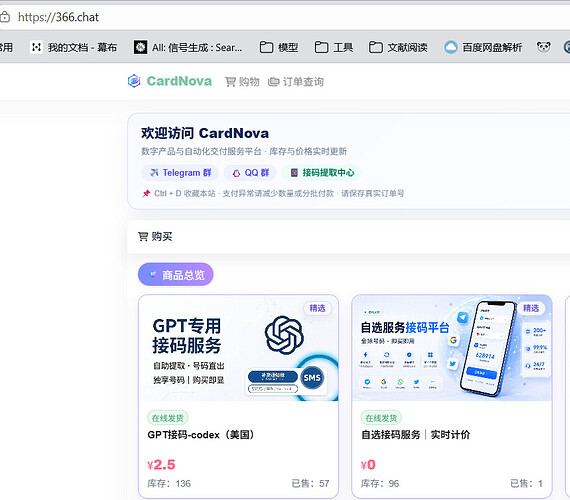The image size is (570, 500).
Task: Click the Twitter icon in 自选服务 banner
Action: [x=453, y=363]
